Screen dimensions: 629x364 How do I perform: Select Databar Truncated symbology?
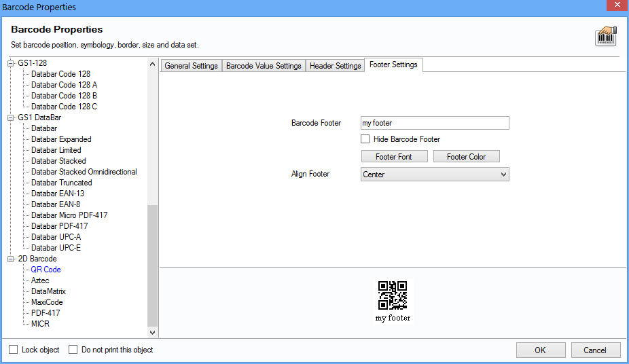pos(62,183)
